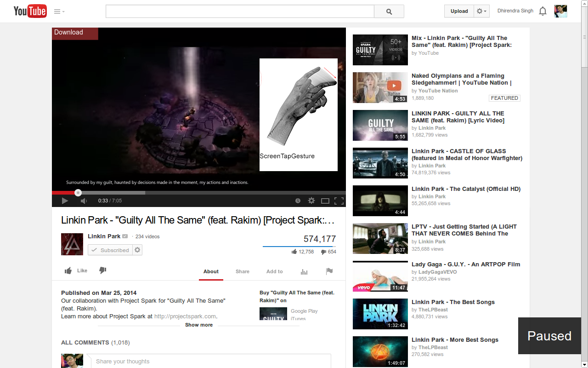Click the video progress bar handle
This screenshot has width=588, height=368.
(x=78, y=193)
